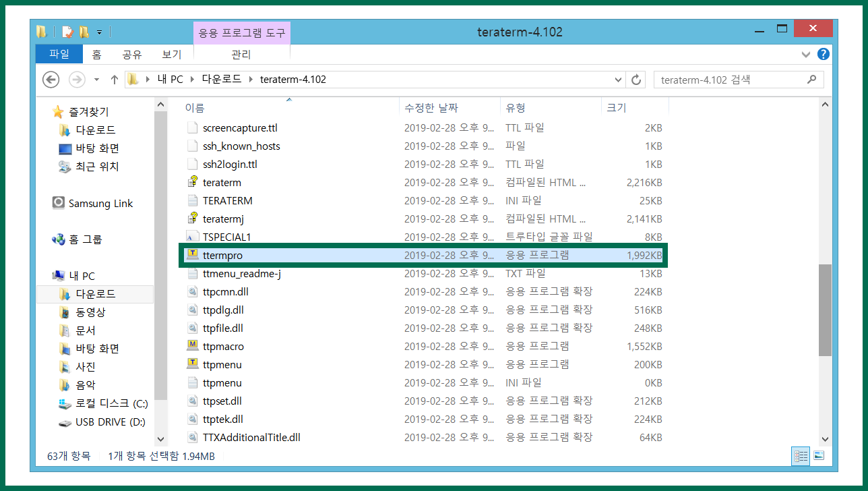Click the ttpmacro application icon
Image resolution: width=868 pixels, height=491 pixels.
[192, 346]
